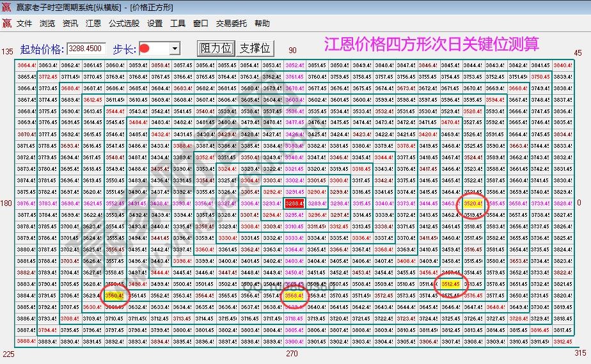
Task: Open the 公式选股 menu
Action: [123, 24]
